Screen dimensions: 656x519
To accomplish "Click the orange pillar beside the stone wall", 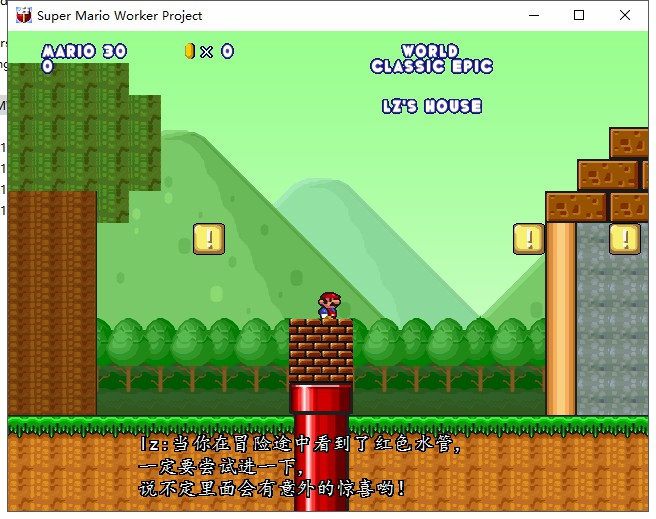I will (x=561, y=319).
